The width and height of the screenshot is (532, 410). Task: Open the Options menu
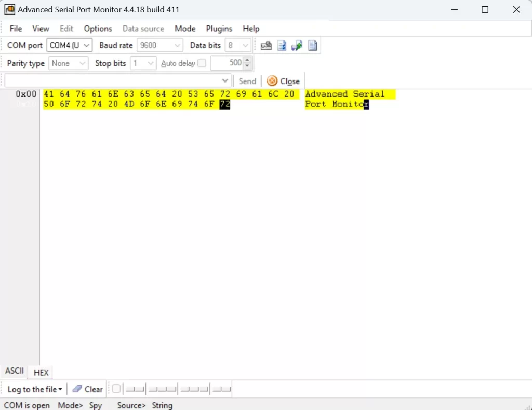point(98,29)
